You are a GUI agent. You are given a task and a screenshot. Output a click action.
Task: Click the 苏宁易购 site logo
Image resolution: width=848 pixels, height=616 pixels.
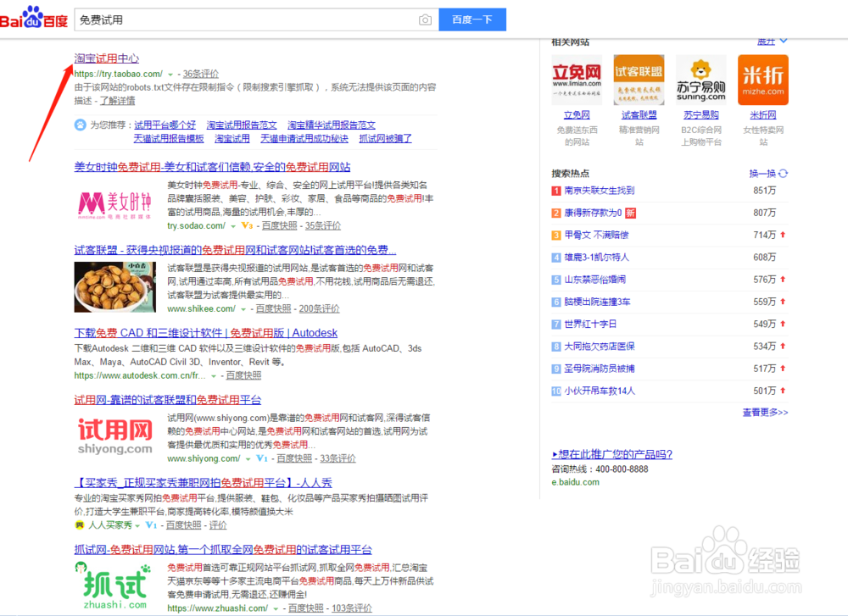[701, 80]
